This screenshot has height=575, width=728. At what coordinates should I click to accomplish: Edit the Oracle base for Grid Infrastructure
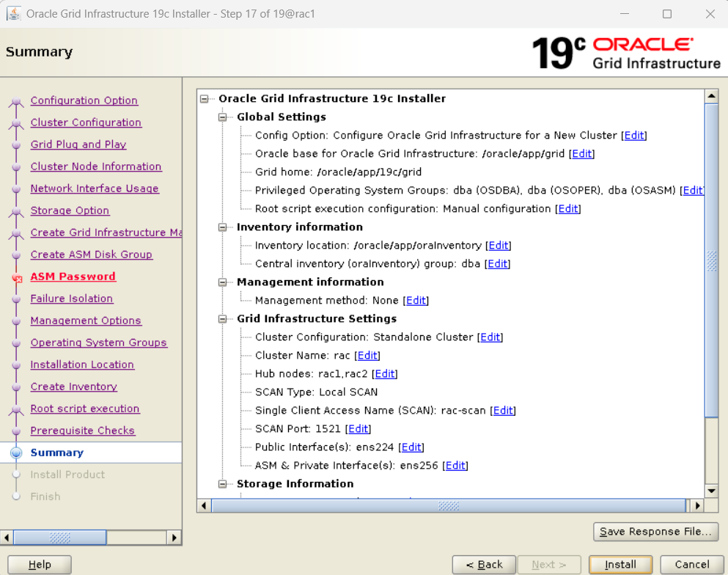(582, 154)
